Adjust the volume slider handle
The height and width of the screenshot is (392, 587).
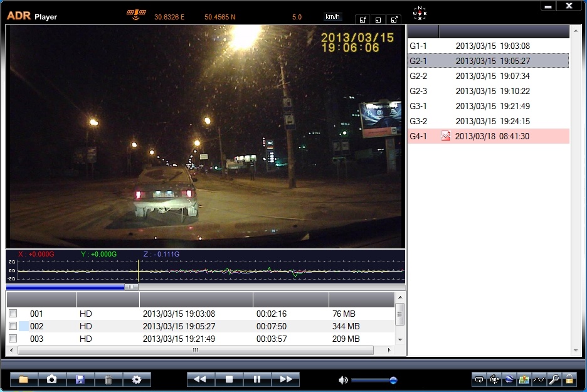tap(393, 380)
